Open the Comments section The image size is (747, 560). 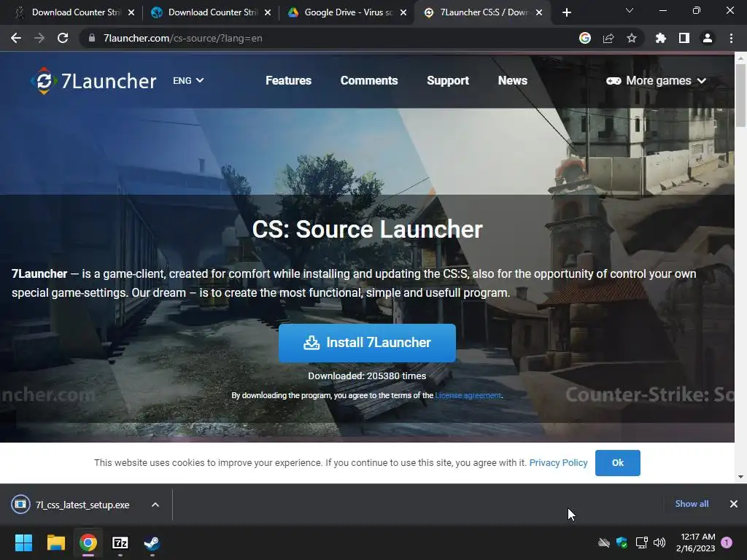click(x=368, y=80)
